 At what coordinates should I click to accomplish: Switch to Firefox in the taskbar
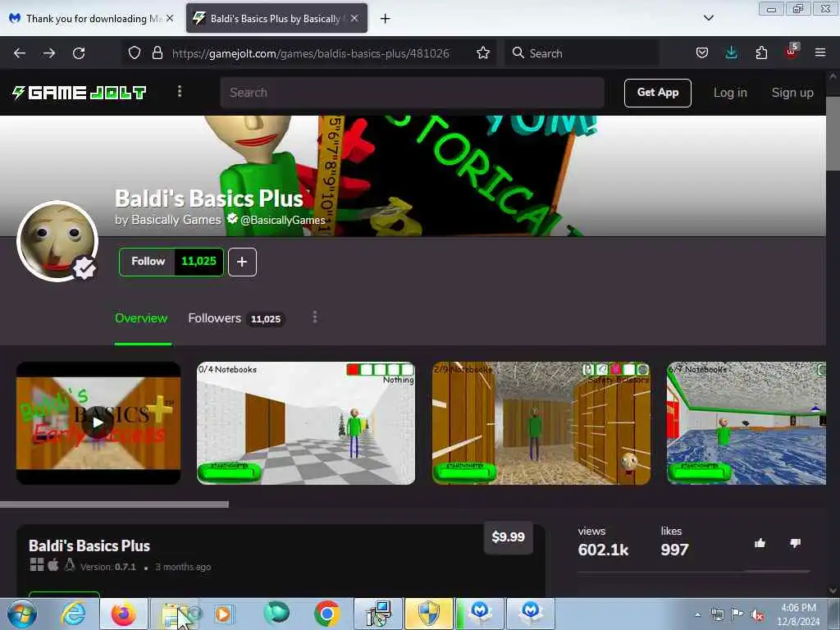pos(123,614)
